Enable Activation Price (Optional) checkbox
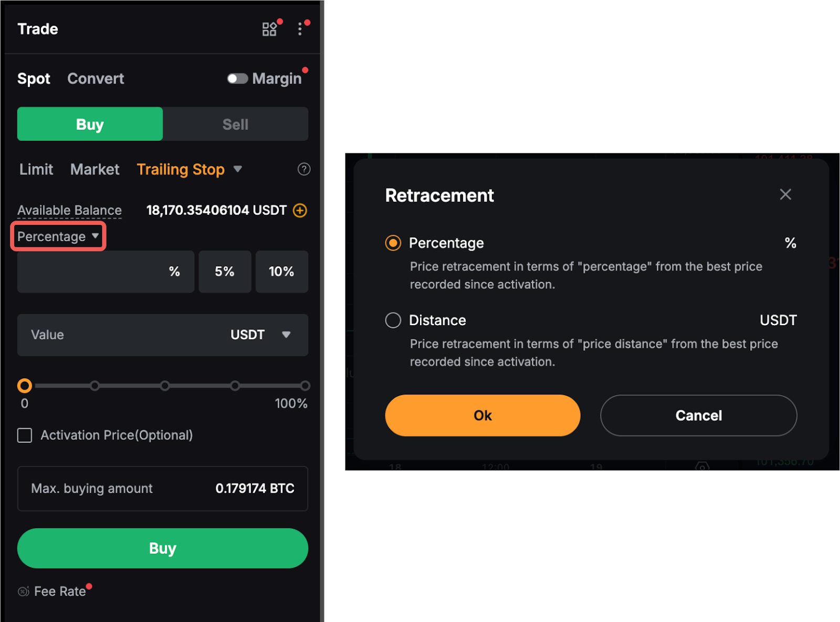The height and width of the screenshot is (622, 840). click(x=25, y=435)
